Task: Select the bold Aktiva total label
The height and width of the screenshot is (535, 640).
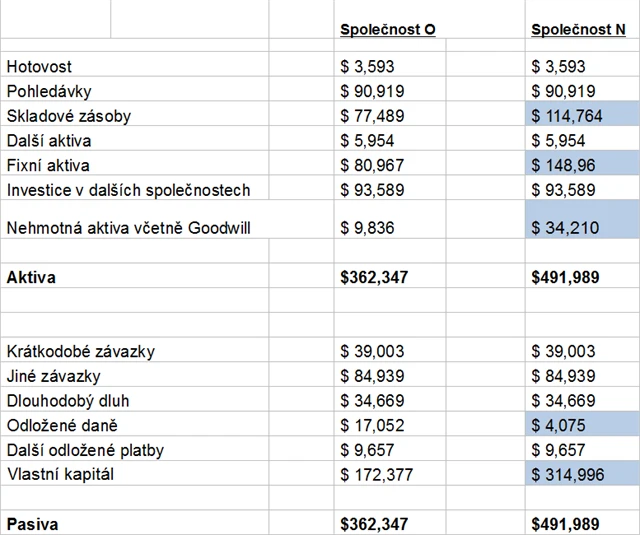Action: point(31,278)
